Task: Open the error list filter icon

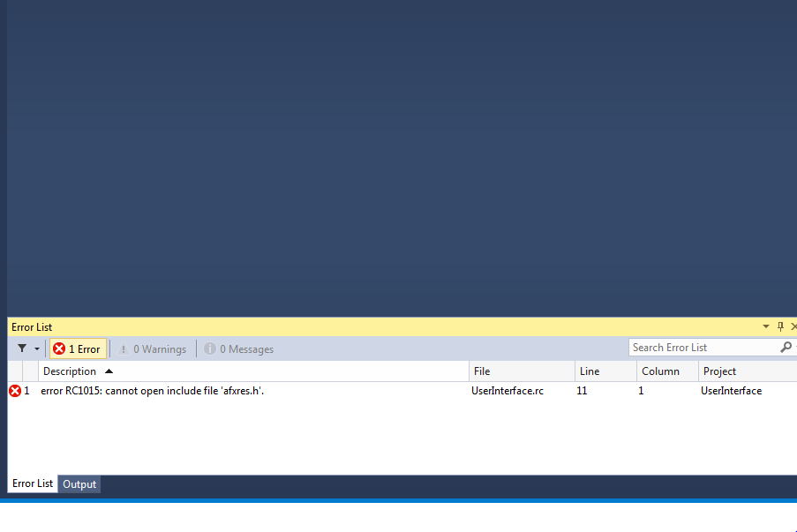Action: 22,348
